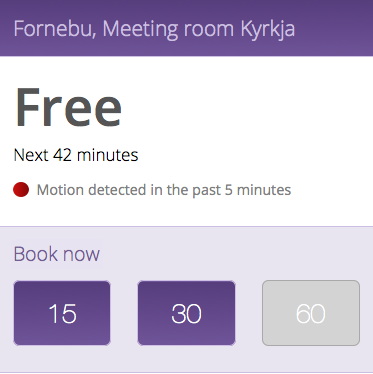Click the red motion indicator dot

21,190
